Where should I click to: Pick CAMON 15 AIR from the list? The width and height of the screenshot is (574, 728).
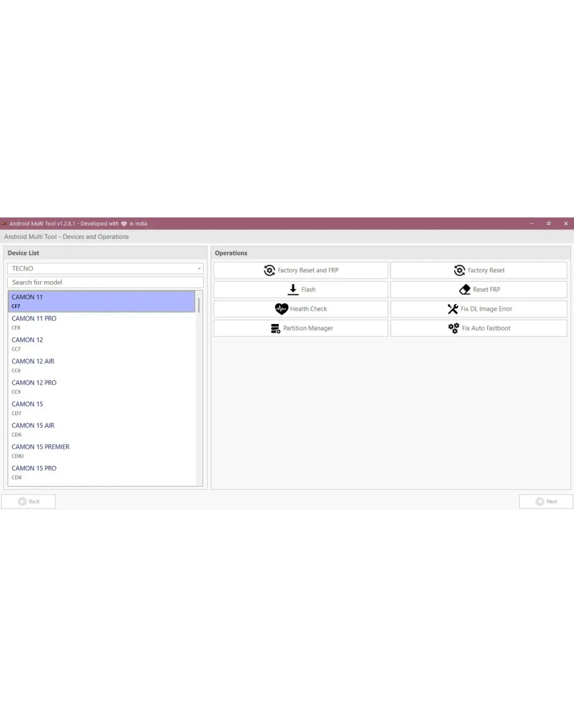point(33,429)
